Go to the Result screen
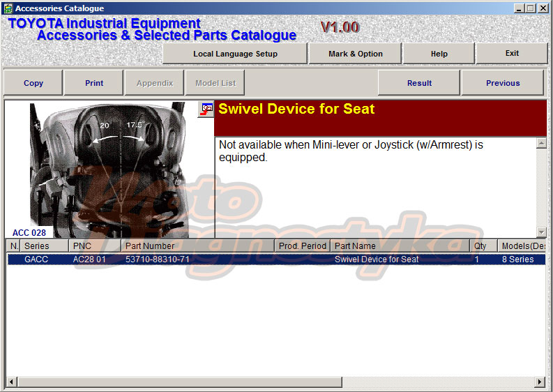 pyautogui.click(x=419, y=83)
